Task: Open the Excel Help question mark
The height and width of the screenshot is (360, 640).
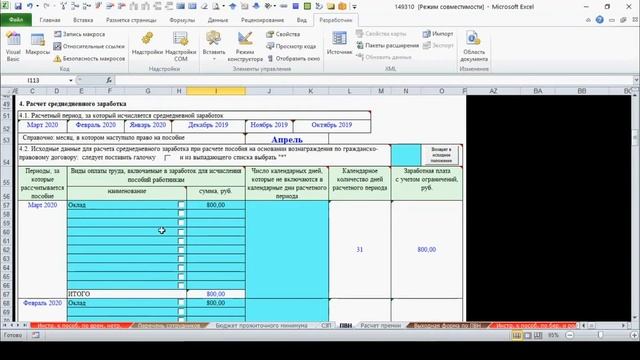Action: pyautogui.click(x=599, y=20)
